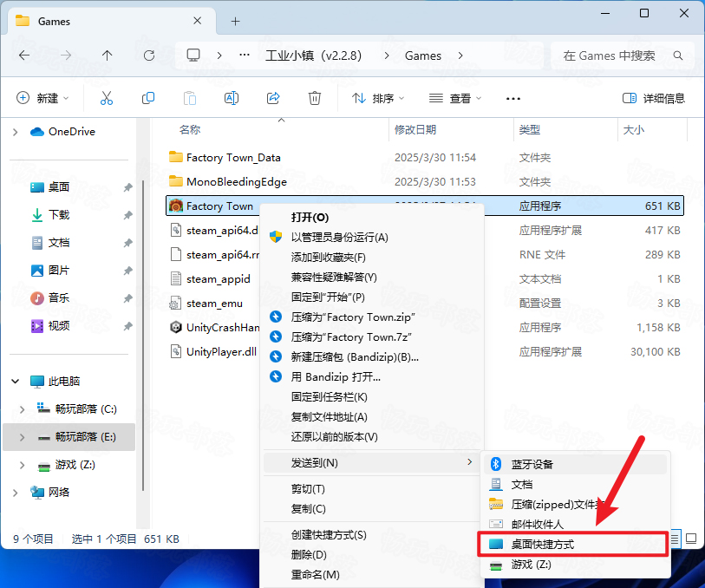The image size is (705, 588).
Task: Send to Compressed (zipped) folder
Action: pos(575,505)
